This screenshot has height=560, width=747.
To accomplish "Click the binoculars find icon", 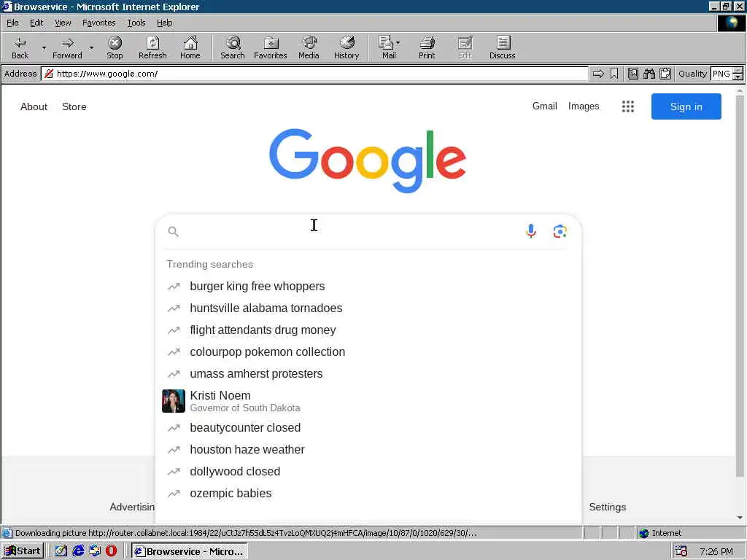I will coord(649,74).
